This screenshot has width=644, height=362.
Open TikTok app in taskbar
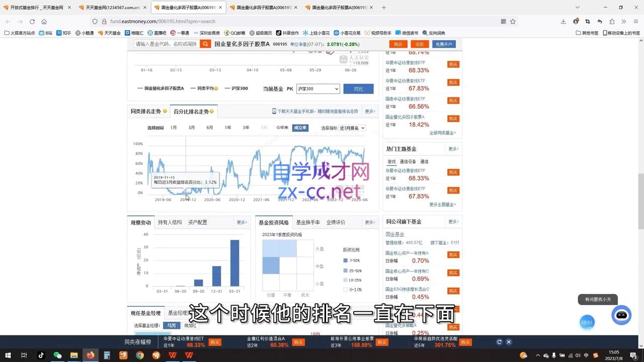click(41, 355)
